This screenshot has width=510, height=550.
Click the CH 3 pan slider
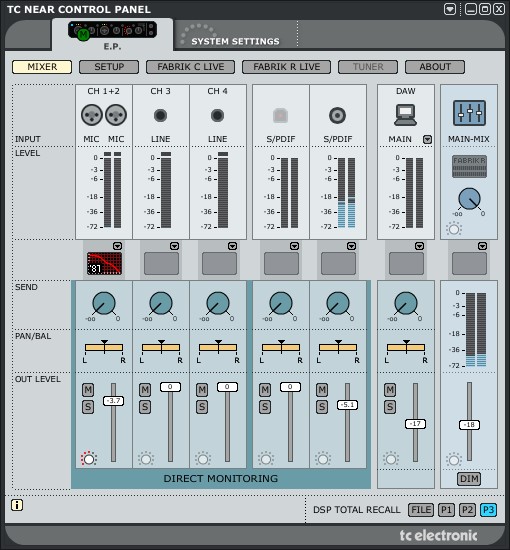click(161, 347)
